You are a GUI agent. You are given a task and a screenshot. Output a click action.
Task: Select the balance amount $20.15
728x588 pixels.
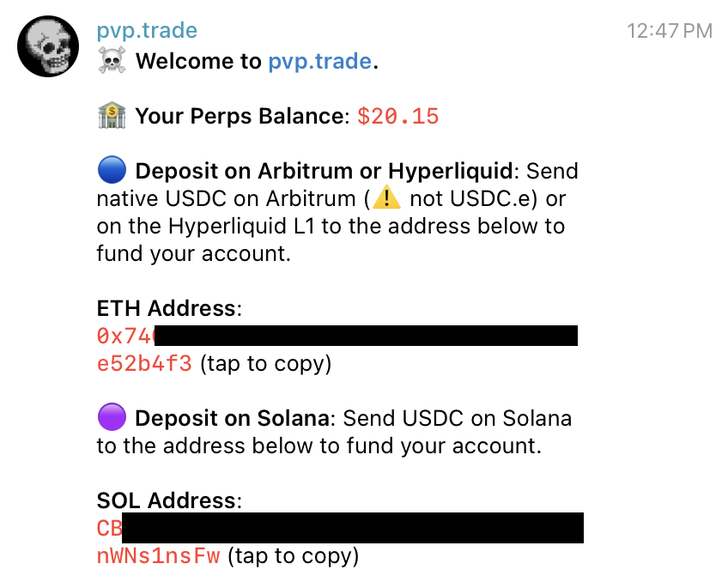coord(397,115)
